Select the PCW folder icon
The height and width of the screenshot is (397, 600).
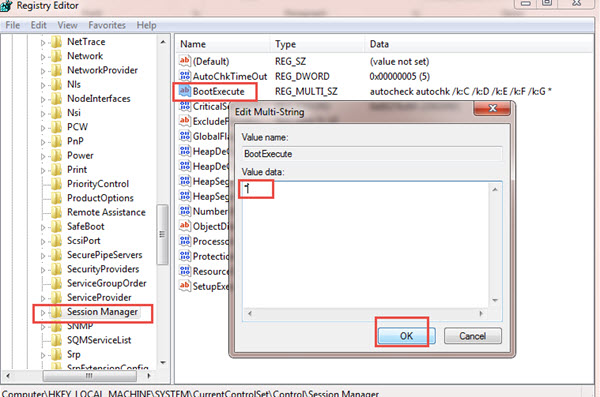point(56,127)
